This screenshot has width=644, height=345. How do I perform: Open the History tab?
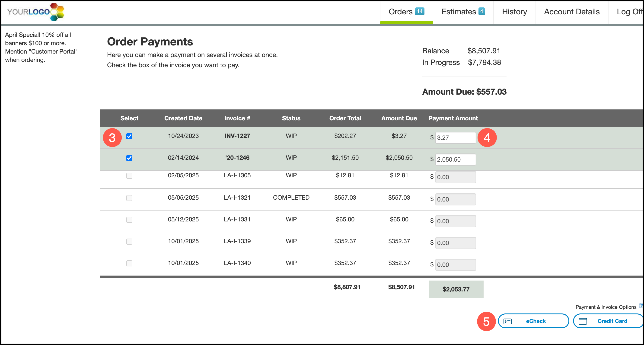tap(514, 12)
